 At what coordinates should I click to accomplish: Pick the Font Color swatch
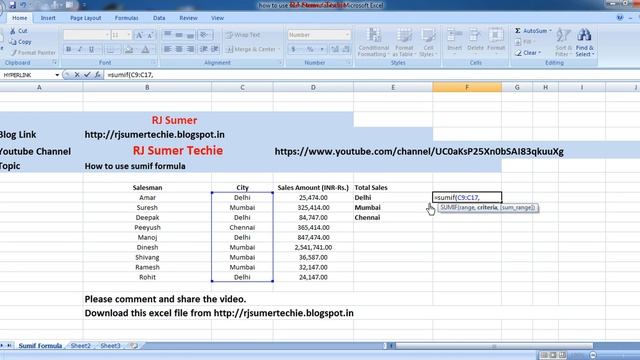(x=145, y=49)
